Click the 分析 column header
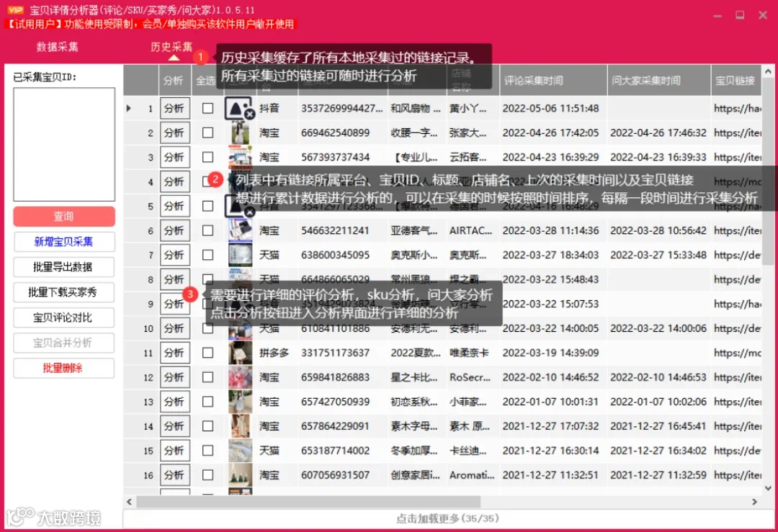This screenshot has height=532, width=778. (174, 81)
